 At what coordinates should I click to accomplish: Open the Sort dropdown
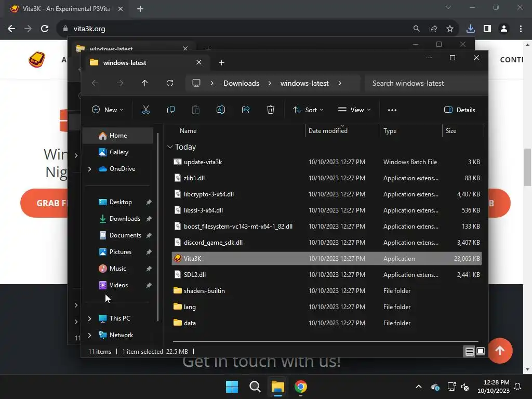309,110
